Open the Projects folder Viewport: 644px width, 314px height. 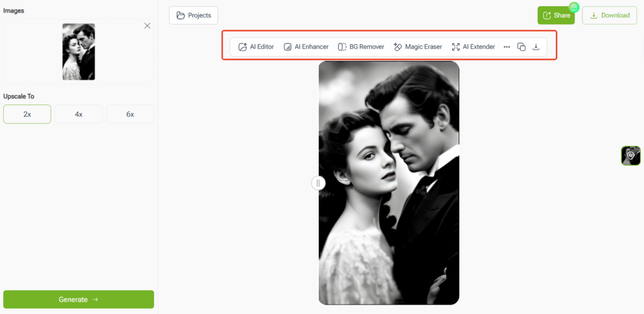(194, 15)
